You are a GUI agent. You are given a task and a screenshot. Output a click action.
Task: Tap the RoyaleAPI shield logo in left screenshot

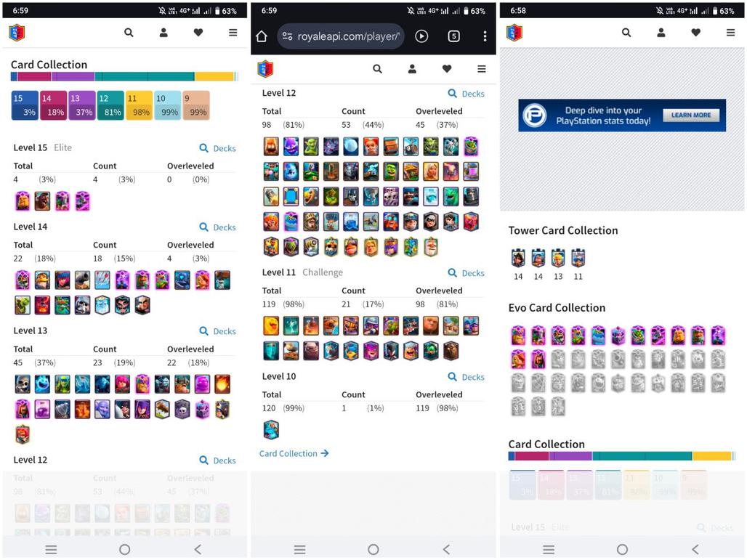coord(17,33)
